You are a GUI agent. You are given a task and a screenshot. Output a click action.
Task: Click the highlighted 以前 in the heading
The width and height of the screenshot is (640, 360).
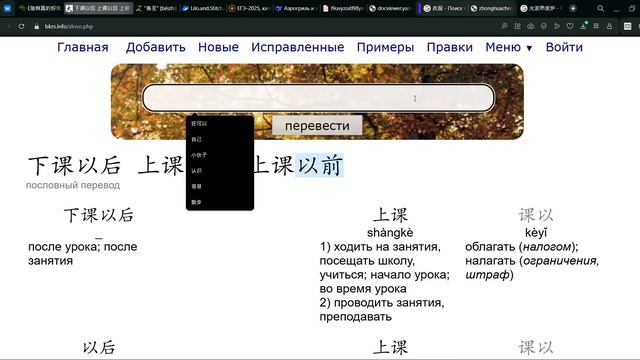320,166
